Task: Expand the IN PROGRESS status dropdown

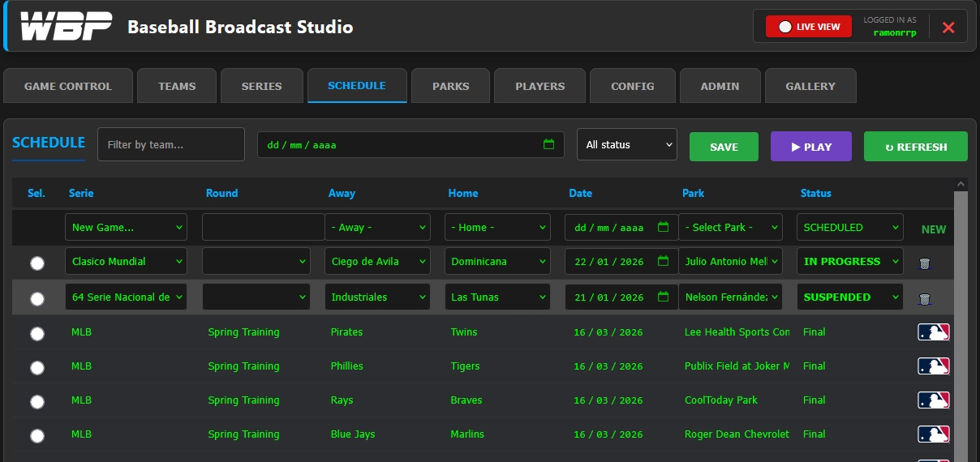Action: (x=849, y=262)
